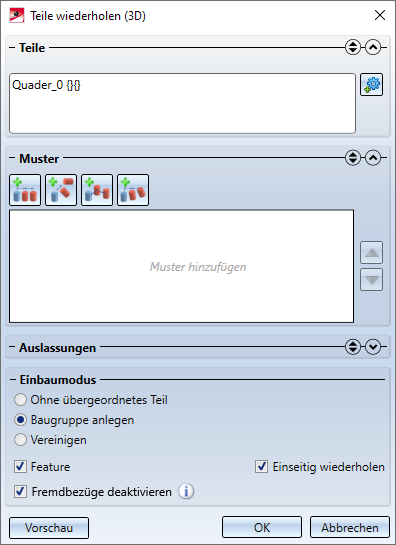Select Ohne übergeordnetes Teil option

[20, 400]
